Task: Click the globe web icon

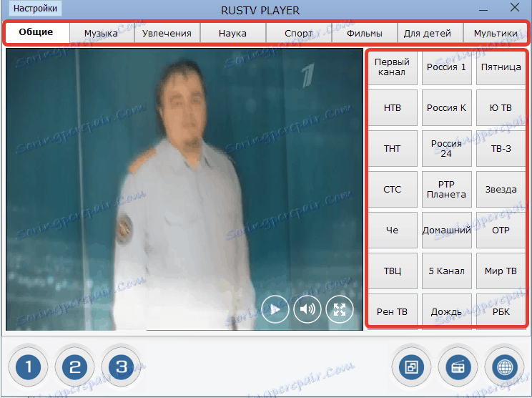Action: 505,367
